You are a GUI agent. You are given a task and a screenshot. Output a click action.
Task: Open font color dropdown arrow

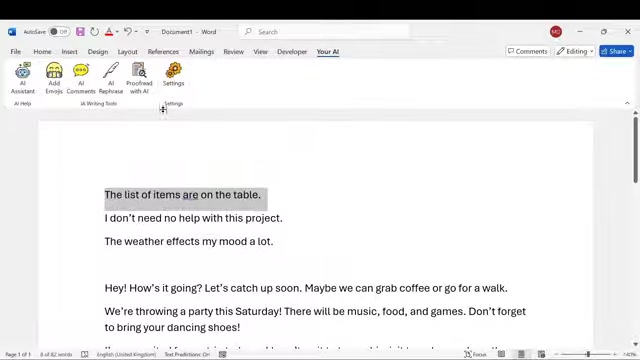pos(117,31)
